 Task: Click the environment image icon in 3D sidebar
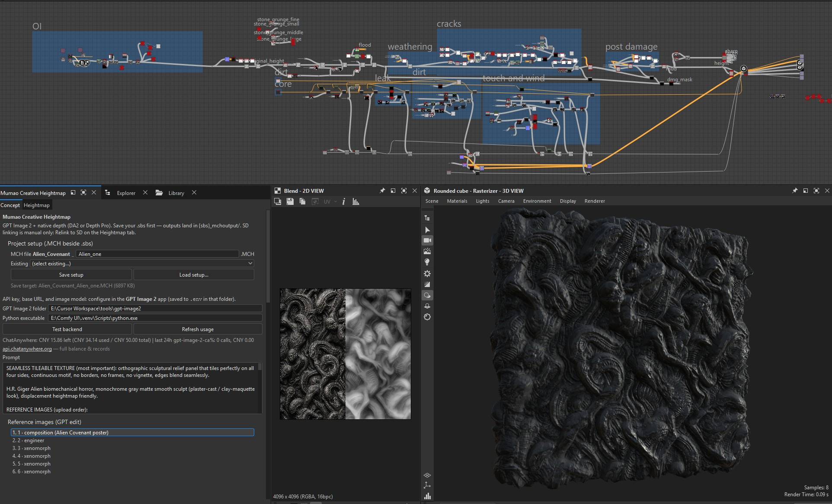(x=427, y=251)
